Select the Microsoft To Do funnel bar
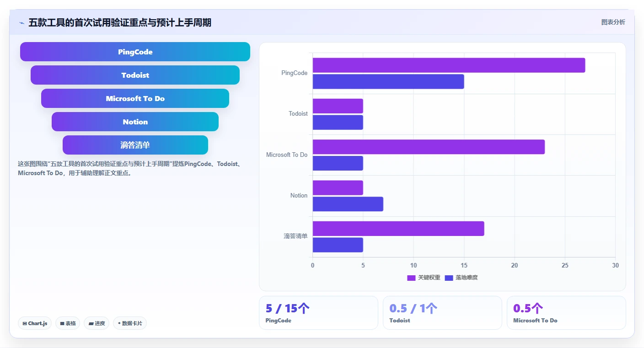Viewport: 644px width, 348px height. pyautogui.click(x=135, y=98)
